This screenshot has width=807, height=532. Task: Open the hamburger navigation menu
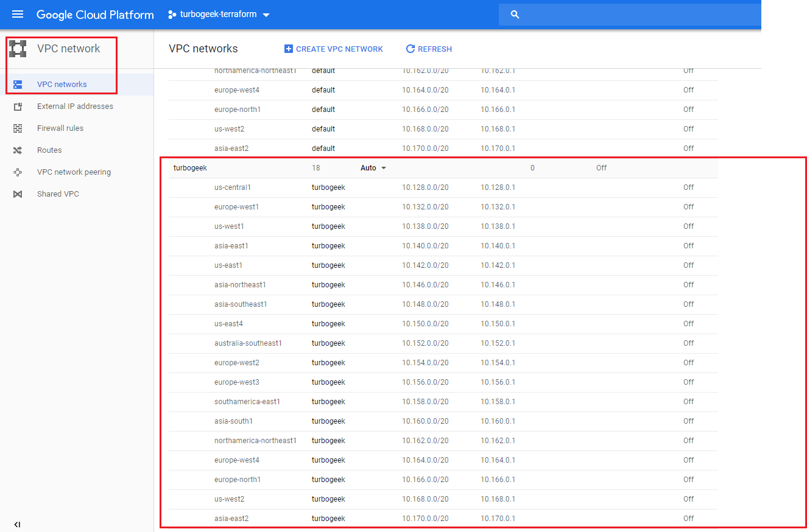point(18,15)
